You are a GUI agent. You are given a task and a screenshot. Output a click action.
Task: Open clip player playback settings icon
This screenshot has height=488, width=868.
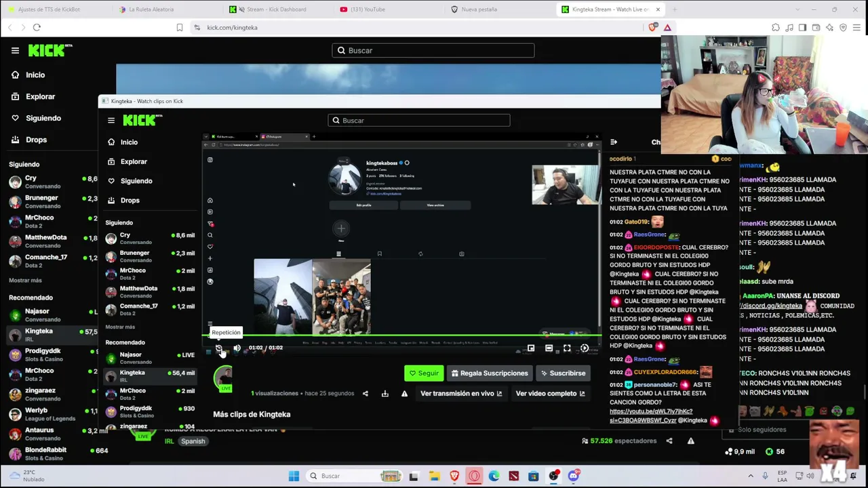[585, 348]
